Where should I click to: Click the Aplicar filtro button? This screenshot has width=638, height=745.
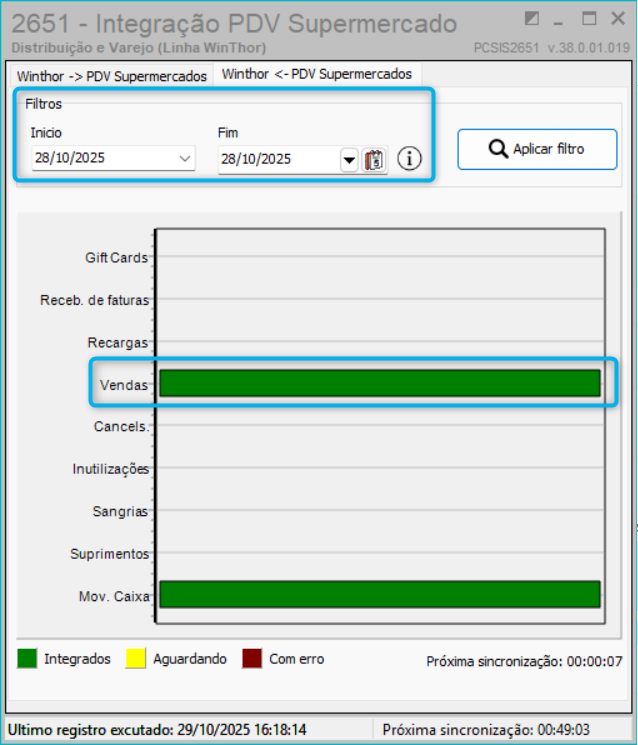coord(537,149)
